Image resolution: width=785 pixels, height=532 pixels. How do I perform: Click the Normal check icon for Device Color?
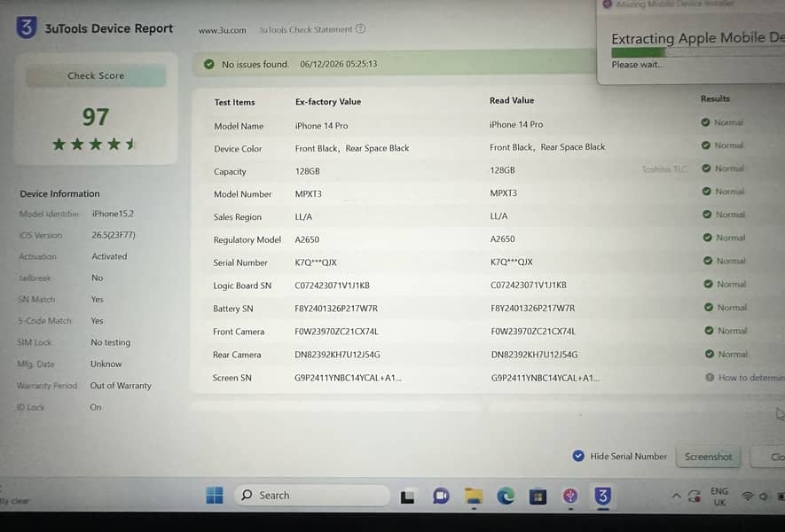click(x=706, y=145)
